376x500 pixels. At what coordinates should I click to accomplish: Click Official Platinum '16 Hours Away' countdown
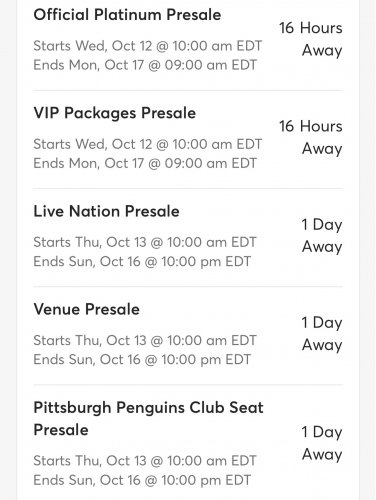click(x=311, y=39)
